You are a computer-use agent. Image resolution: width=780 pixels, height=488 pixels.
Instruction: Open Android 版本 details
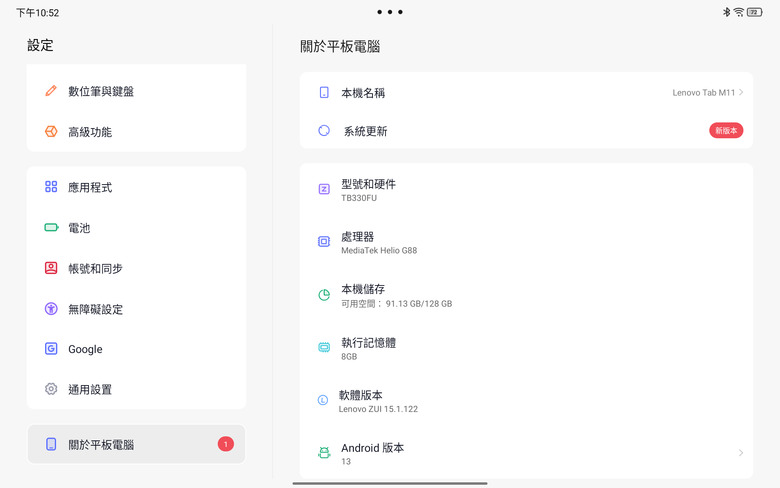(x=526, y=453)
